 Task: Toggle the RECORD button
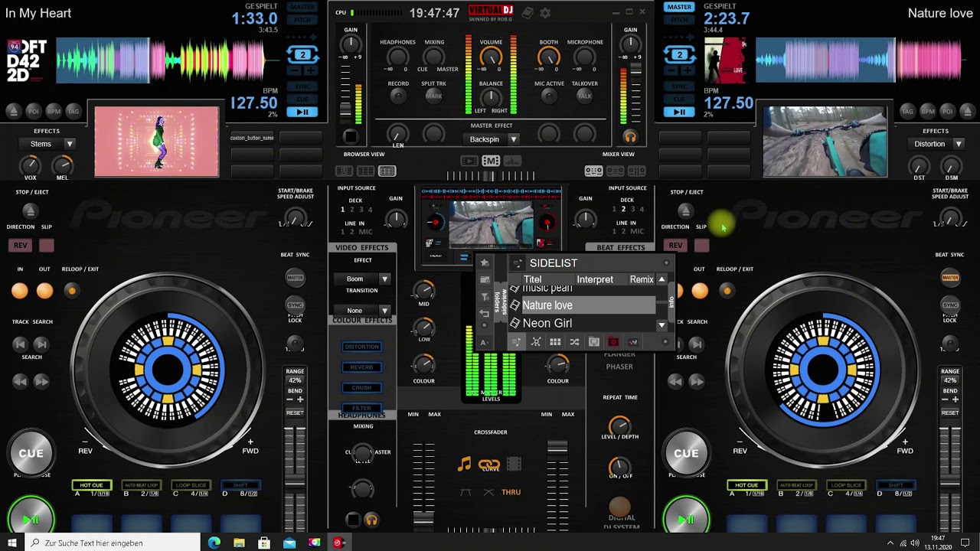click(x=397, y=96)
